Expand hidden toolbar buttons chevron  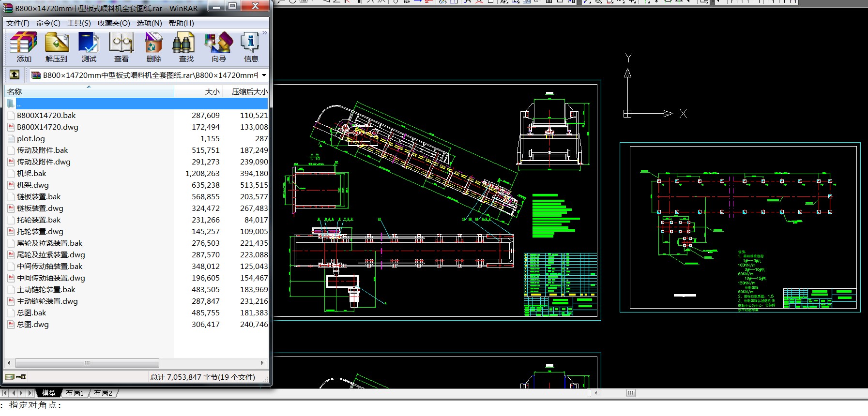coord(265,33)
